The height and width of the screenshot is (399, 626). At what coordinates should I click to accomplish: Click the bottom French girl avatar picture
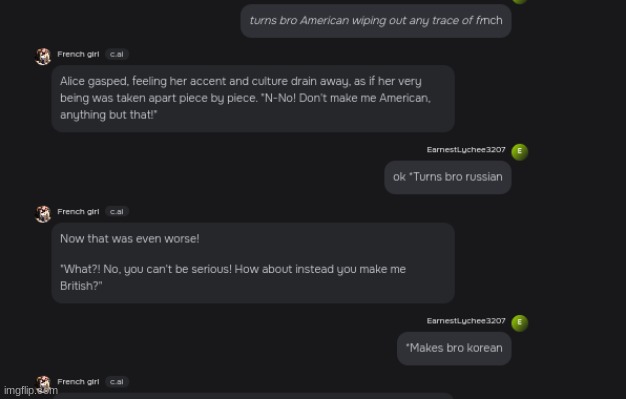coord(43,384)
